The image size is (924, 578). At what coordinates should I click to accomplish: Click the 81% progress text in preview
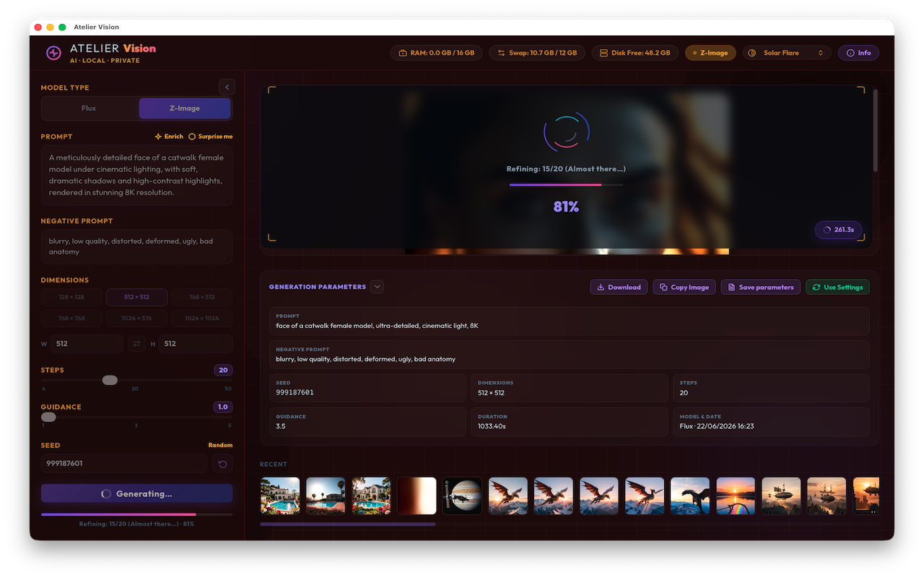(566, 207)
